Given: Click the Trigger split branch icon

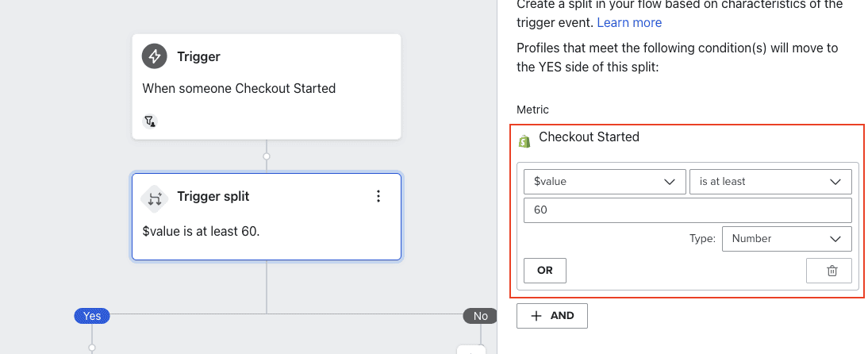Looking at the screenshot, I should [x=155, y=197].
